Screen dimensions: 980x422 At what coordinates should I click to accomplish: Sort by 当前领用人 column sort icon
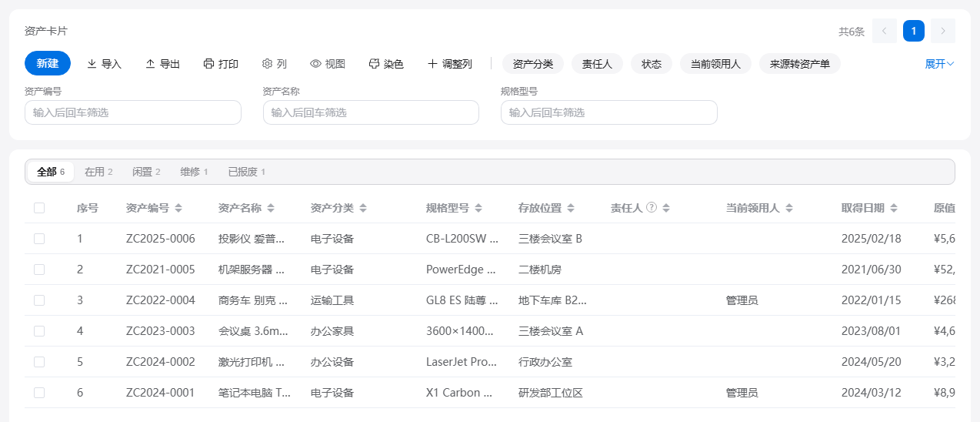789,208
